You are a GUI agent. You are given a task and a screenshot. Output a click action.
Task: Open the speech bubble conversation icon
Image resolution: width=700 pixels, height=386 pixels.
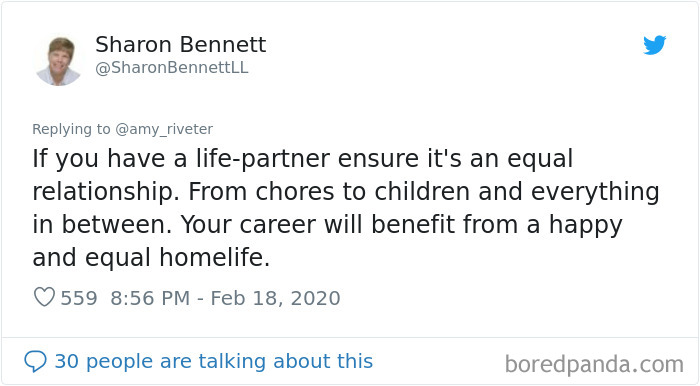[x=35, y=361]
